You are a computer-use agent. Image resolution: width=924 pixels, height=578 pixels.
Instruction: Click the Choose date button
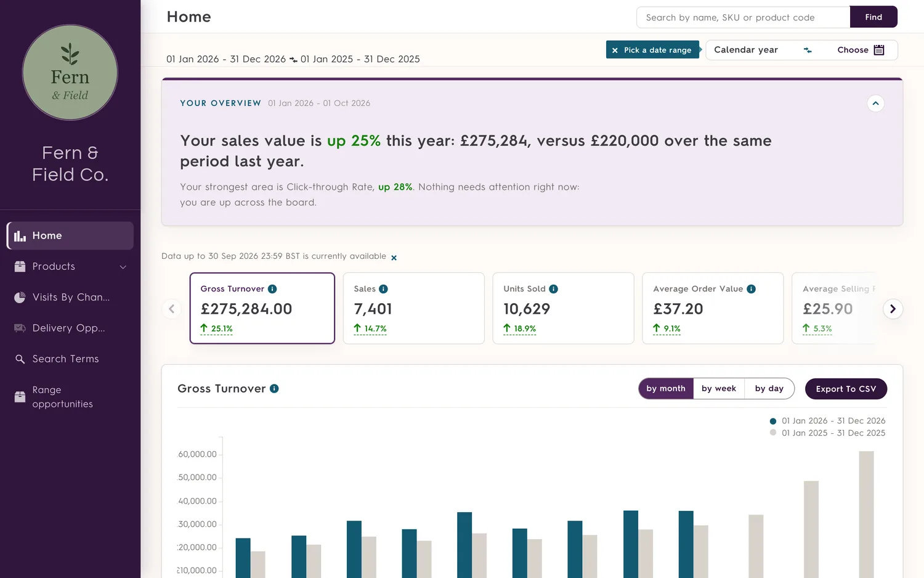(861, 50)
